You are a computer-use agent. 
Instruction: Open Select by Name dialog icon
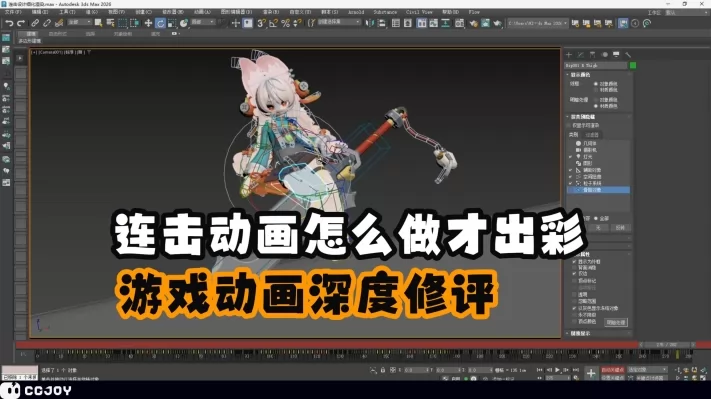110,23
